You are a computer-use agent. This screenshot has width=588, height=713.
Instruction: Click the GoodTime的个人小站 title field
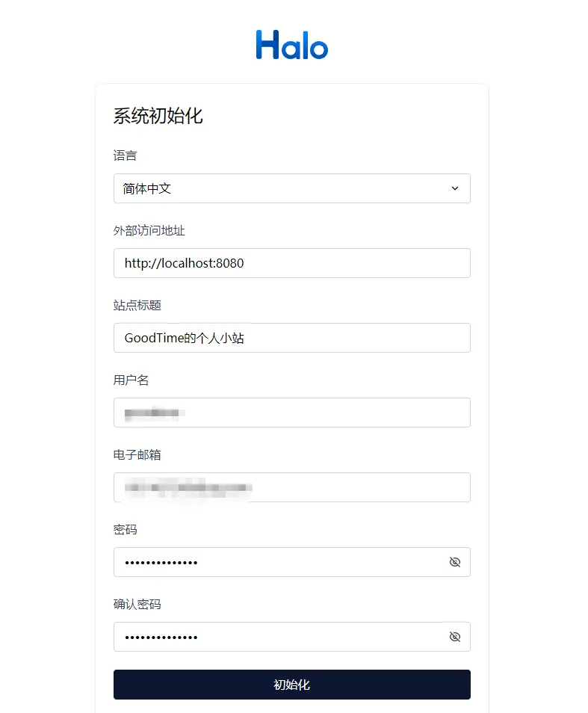(291, 338)
